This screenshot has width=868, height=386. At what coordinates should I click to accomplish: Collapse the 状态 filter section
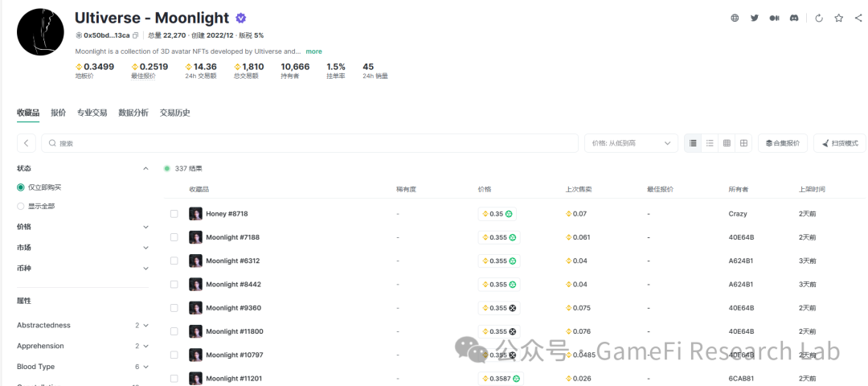[145, 168]
